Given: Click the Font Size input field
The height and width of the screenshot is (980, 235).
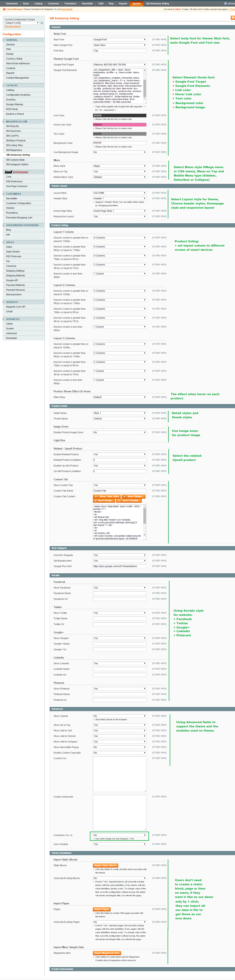Looking at the screenshot, I should click(x=120, y=51).
